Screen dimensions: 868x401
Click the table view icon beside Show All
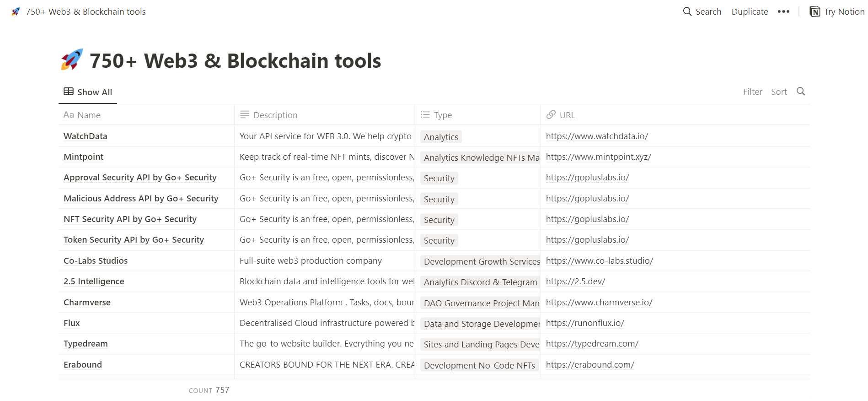69,92
